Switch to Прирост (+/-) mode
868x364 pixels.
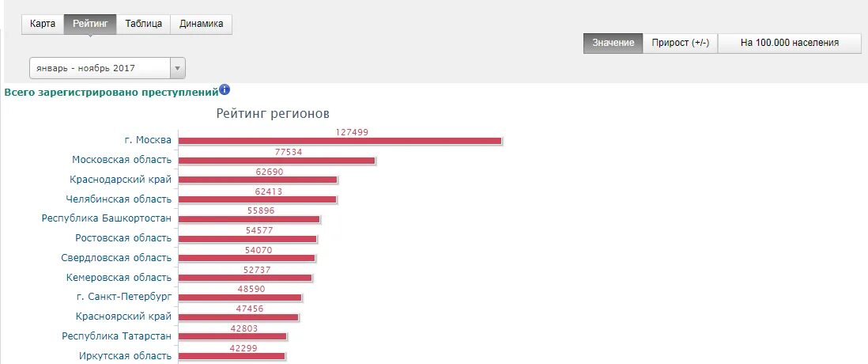[680, 43]
